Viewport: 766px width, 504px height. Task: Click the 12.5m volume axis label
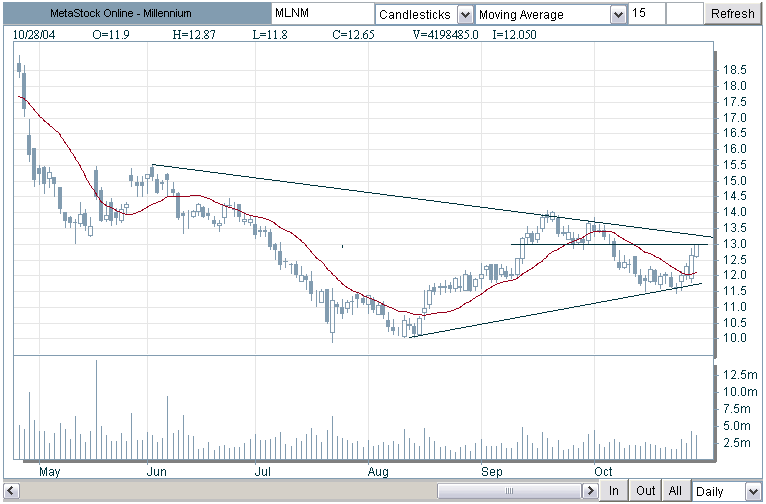pyautogui.click(x=740, y=375)
